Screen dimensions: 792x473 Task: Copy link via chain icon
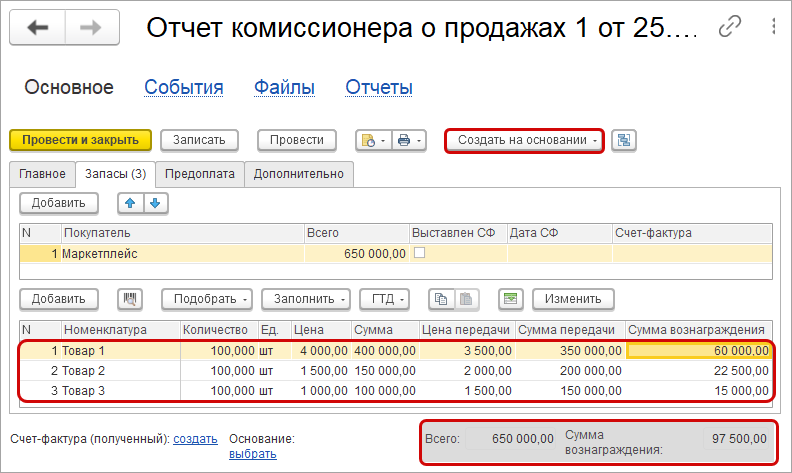(x=729, y=27)
